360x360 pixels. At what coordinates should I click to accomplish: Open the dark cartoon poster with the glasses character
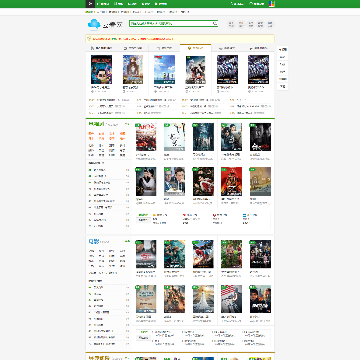[101, 69]
